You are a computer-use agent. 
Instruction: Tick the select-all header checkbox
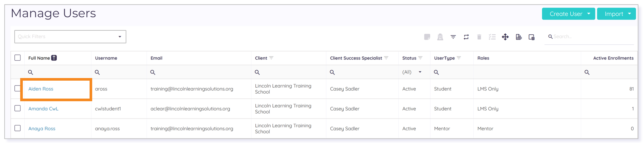18,58
